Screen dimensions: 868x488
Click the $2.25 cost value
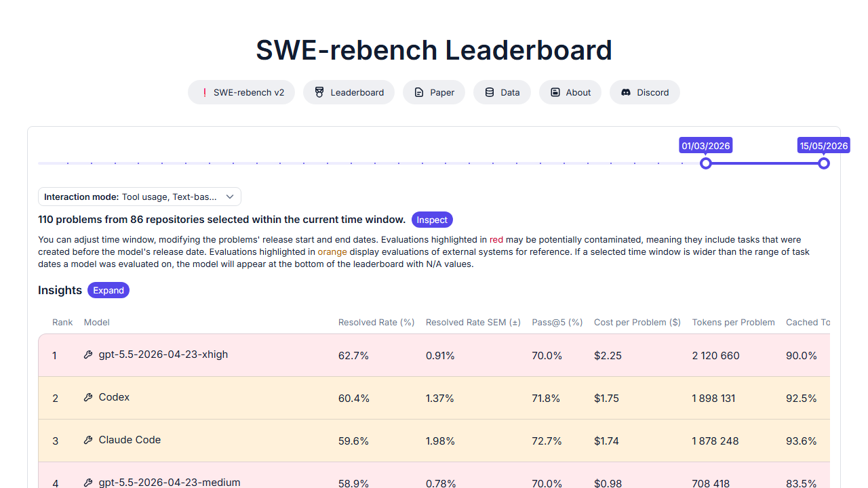(608, 355)
